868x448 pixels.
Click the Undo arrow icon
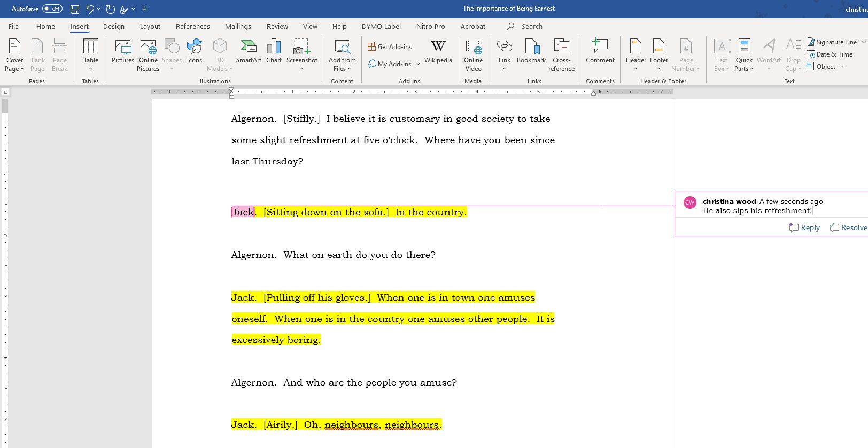pyautogui.click(x=90, y=9)
